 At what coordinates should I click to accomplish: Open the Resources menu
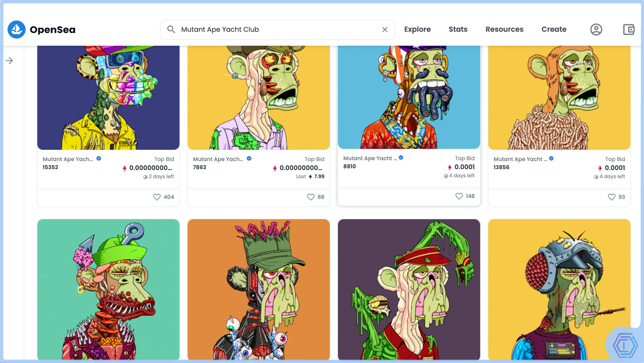pos(504,30)
